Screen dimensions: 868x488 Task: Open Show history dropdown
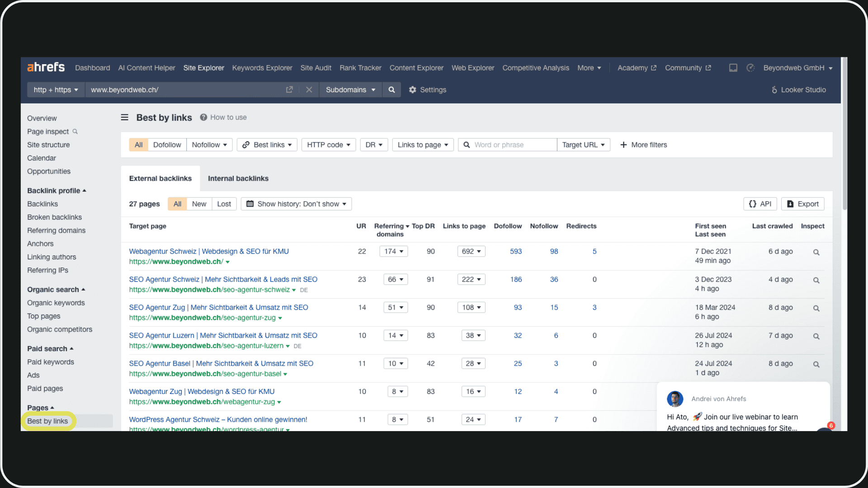(x=296, y=204)
